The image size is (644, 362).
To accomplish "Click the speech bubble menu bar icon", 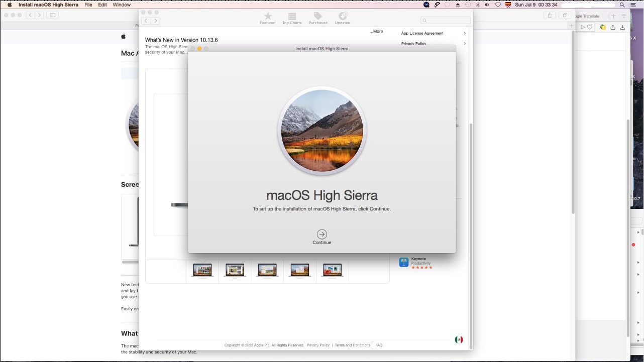I will [x=447, y=5].
